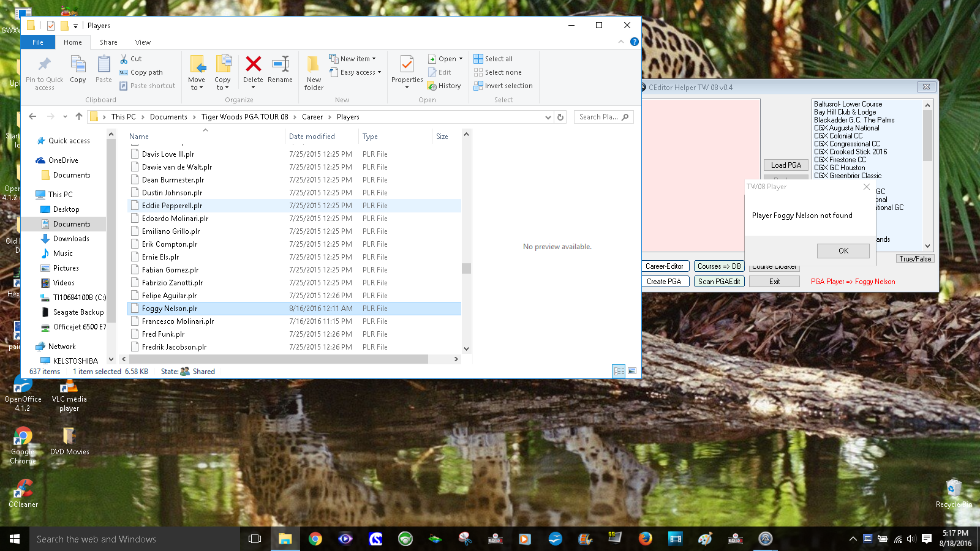Click Career-Editor button
The width and height of the screenshot is (980, 551).
pos(664,266)
